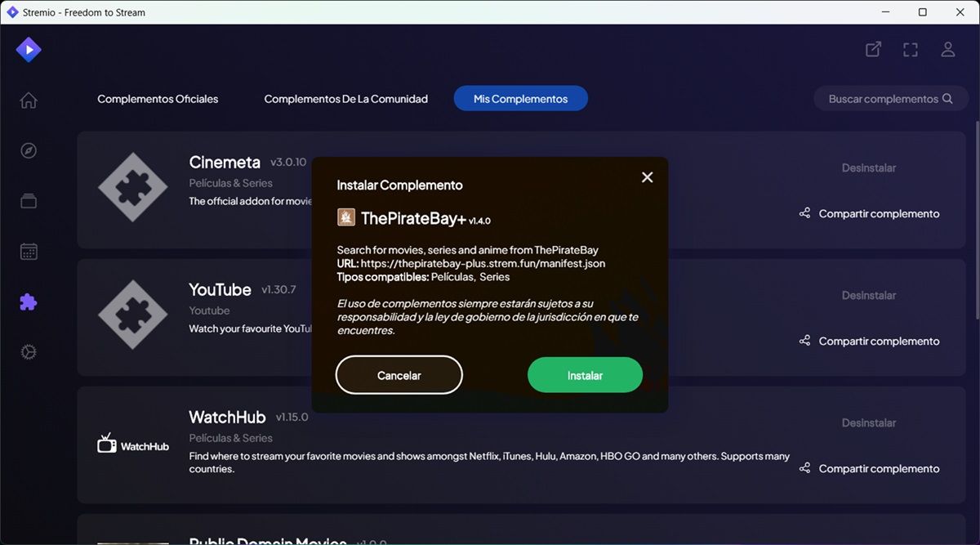Click the WatchHub description text
This screenshot has height=545, width=980.
(x=489, y=462)
